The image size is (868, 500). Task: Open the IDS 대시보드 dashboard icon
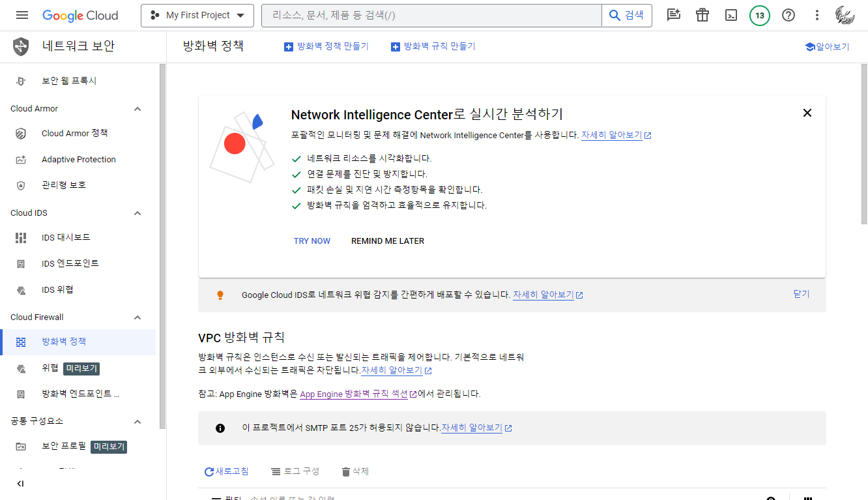pos(21,237)
